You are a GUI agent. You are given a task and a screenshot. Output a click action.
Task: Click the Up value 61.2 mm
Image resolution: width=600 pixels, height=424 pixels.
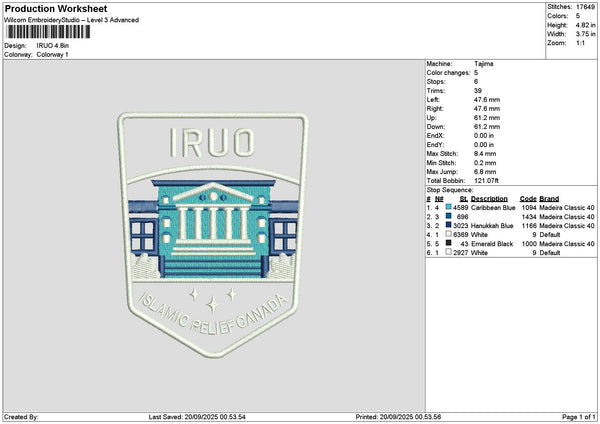(487, 118)
